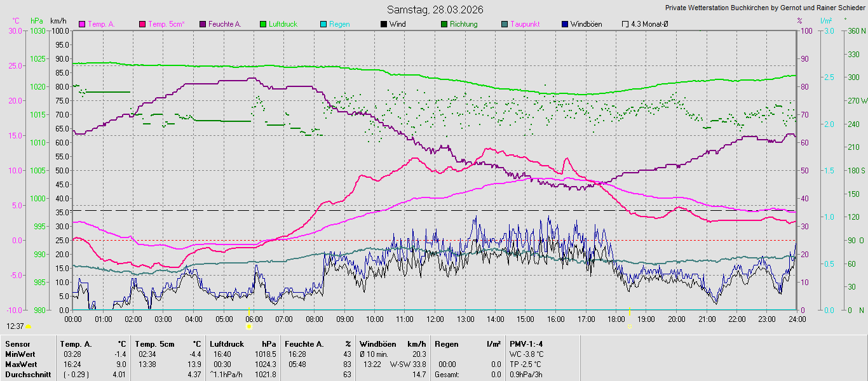Select the purple Feuchte A. legend square
The width and height of the screenshot is (868, 381).
[x=203, y=24]
